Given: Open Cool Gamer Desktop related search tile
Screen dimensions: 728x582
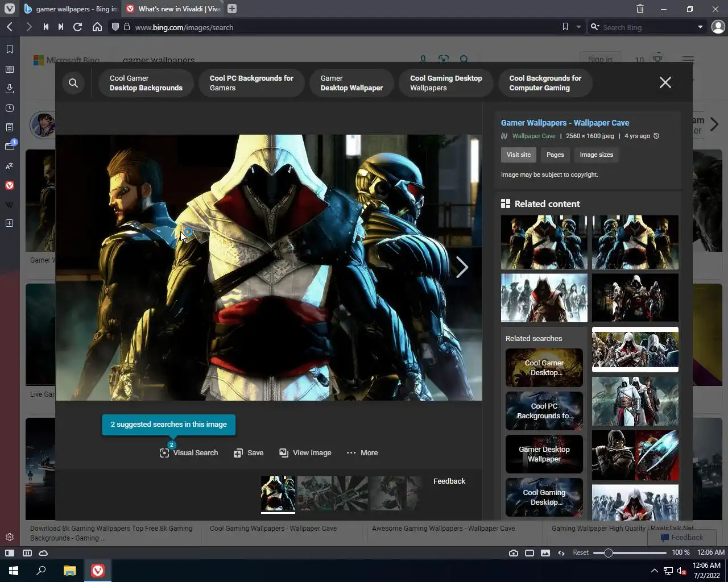Looking at the screenshot, I should coord(544,368).
